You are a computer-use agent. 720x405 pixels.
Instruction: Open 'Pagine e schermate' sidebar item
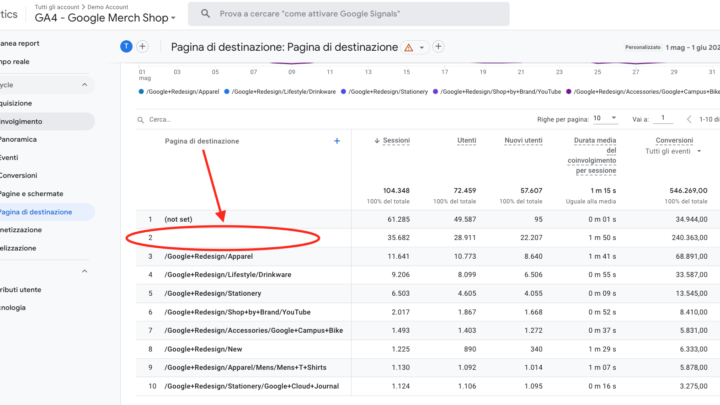point(32,194)
